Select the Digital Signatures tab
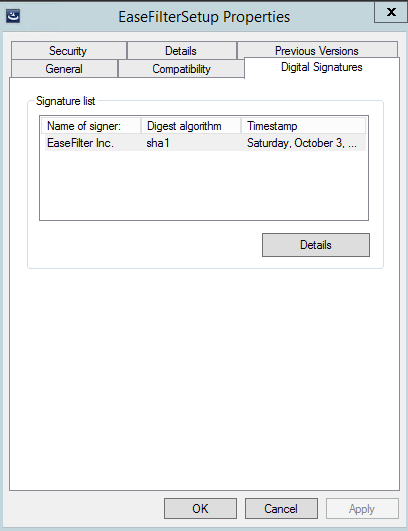Image resolution: width=408 pixels, height=531 pixels. (322, 67)
